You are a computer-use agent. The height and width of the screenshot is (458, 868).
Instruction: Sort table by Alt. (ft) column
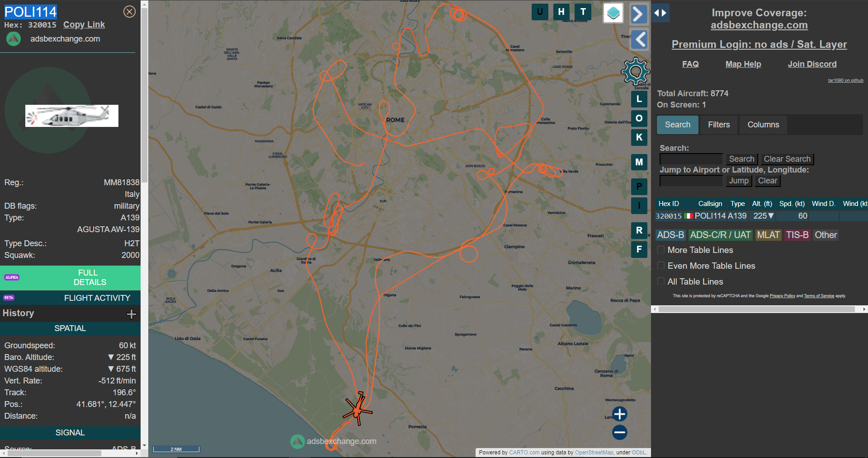tap(762, 204)
